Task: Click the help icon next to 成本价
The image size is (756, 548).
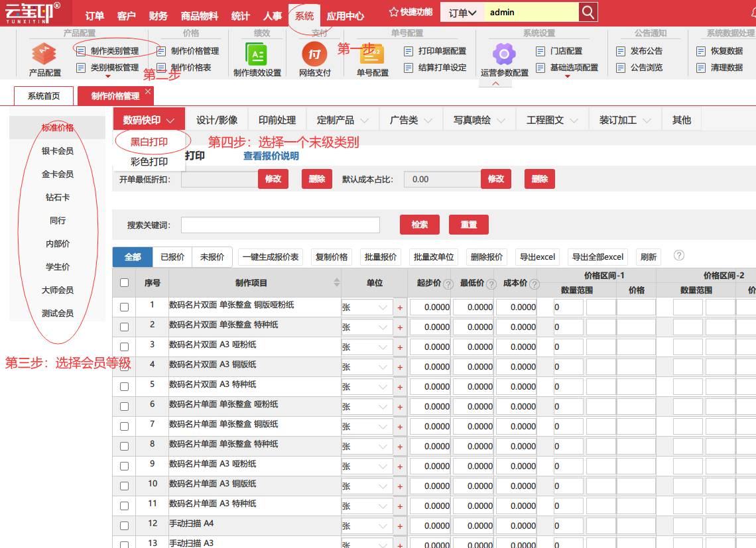Action: 535,284
